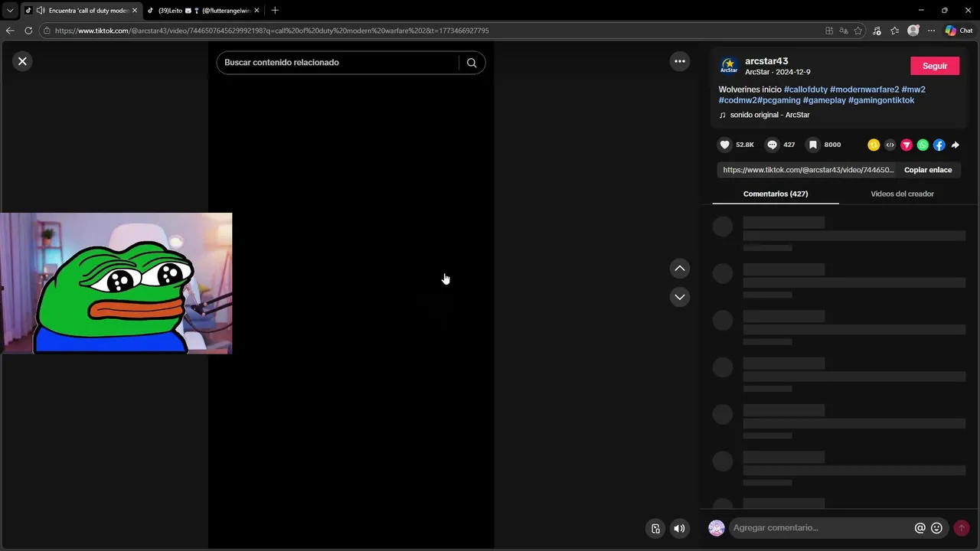
Task: Open the #callofduty hashtag
Action: 805,90
